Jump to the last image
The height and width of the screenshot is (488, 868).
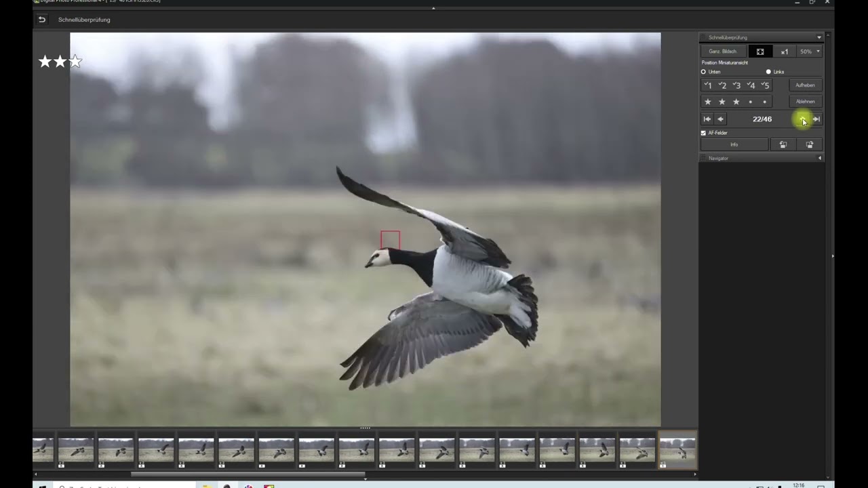click(x=816, y=119)
